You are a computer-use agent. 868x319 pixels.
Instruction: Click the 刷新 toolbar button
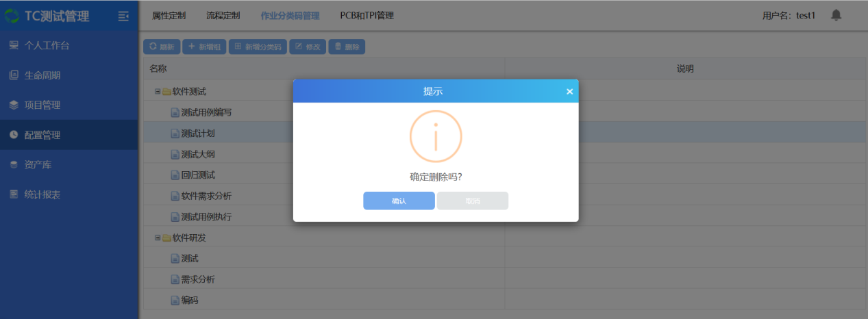tap(161, 47)
